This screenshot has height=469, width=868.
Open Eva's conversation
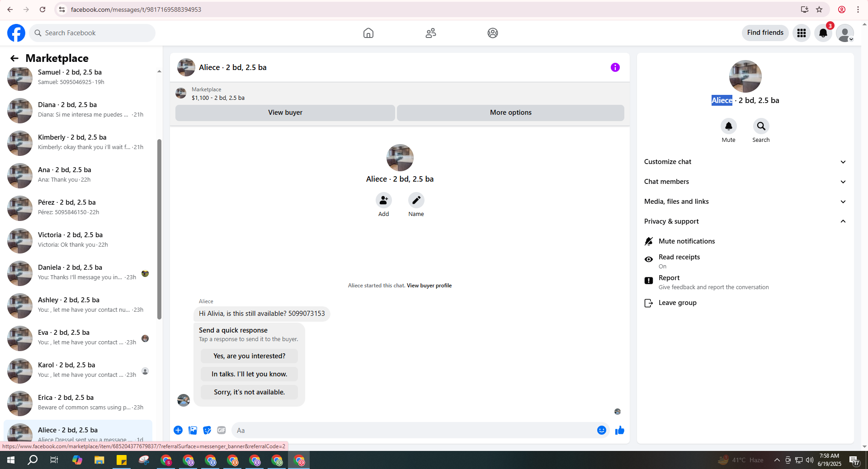point(78,338)
